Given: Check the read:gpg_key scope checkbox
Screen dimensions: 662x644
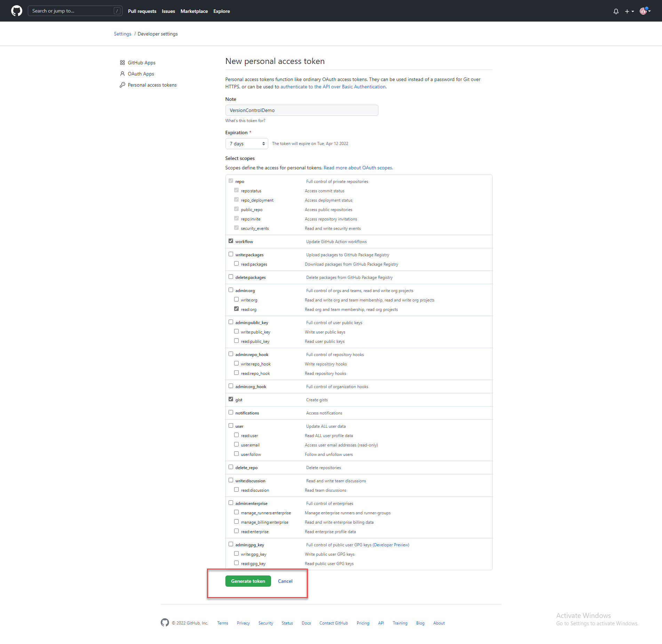Looking at the screenshot, I should click(236, 563).
